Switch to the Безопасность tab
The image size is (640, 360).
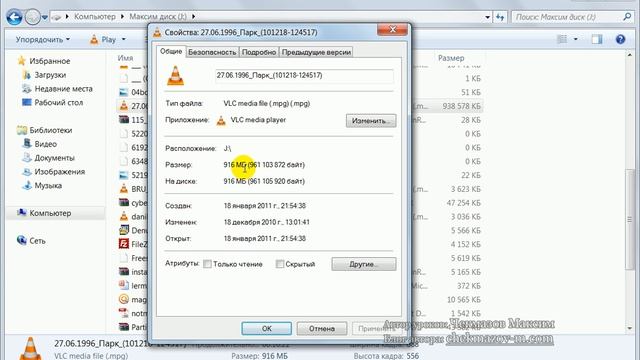[212, 52]
